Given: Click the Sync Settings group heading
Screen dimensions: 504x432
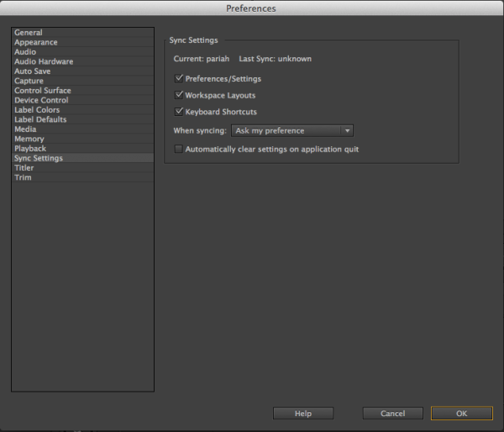Looking at the screenshot, I should click(x=193, y=40).
